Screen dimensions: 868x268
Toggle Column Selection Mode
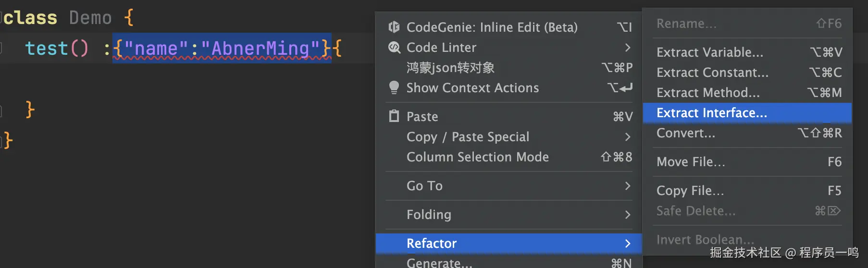tap(477, 157)
